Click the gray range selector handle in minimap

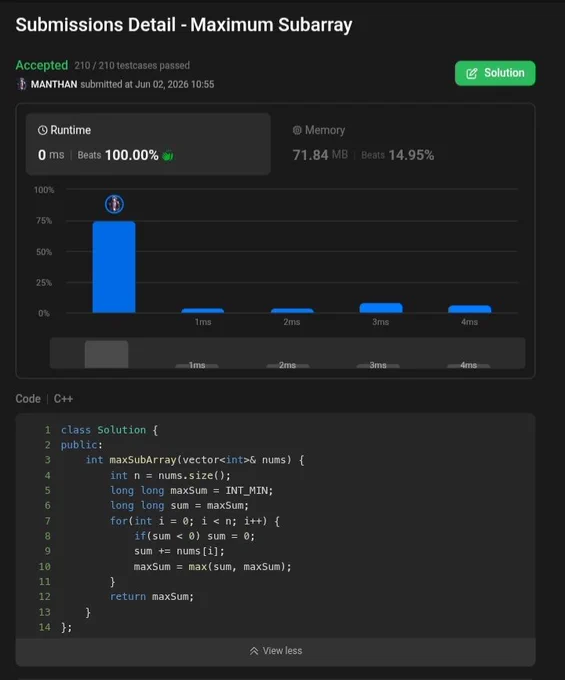[106, 354]
